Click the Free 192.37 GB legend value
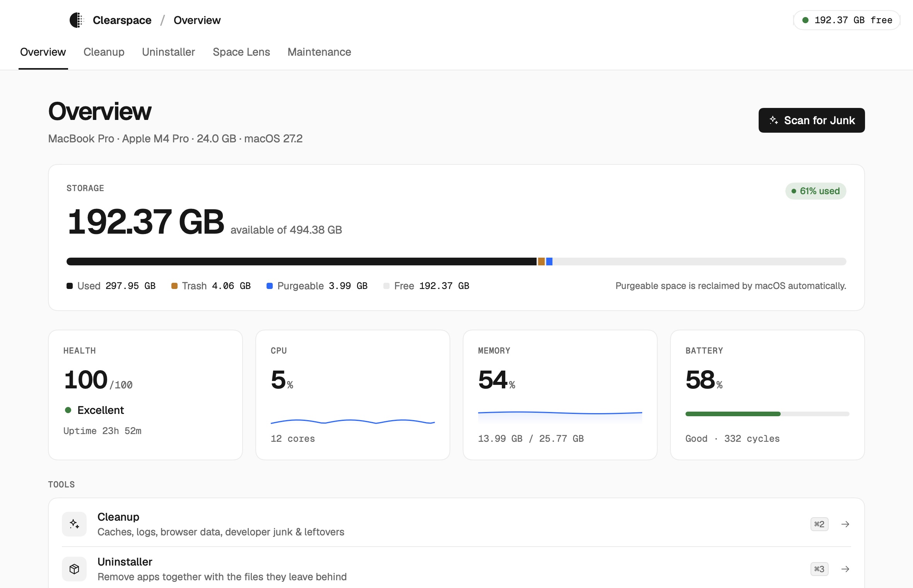 pos(444,286)
